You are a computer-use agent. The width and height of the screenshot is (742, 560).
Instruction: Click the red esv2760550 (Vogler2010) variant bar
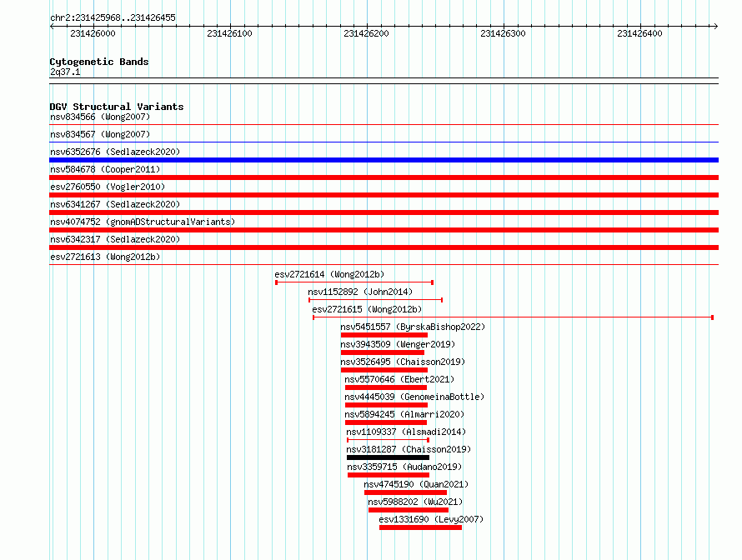click(384, 195)
